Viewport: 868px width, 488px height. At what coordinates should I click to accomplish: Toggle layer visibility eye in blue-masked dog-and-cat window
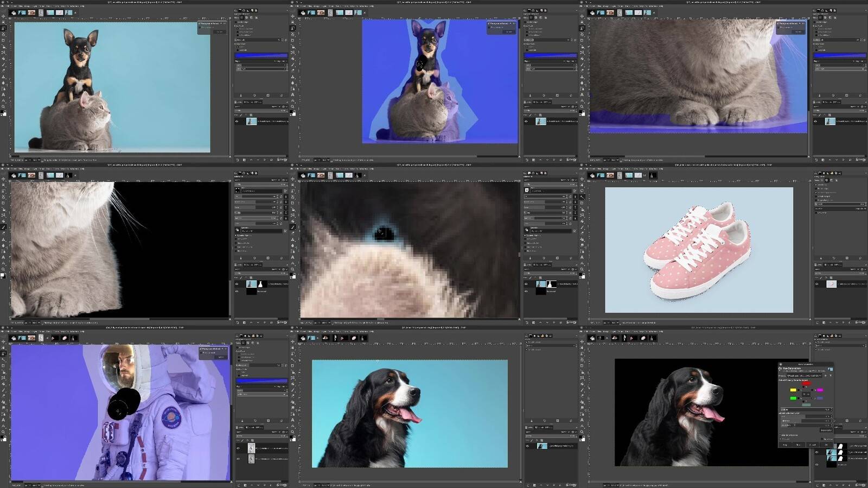tap(526, 121)
